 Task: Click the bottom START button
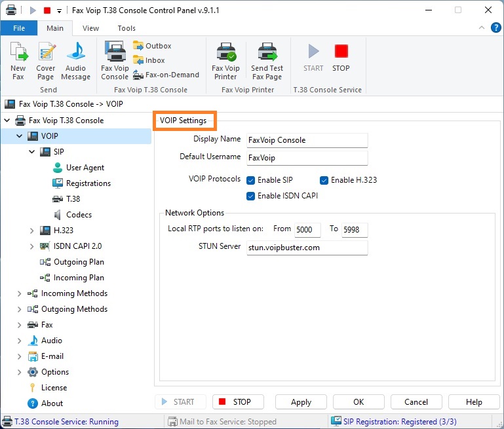(180, 402)
